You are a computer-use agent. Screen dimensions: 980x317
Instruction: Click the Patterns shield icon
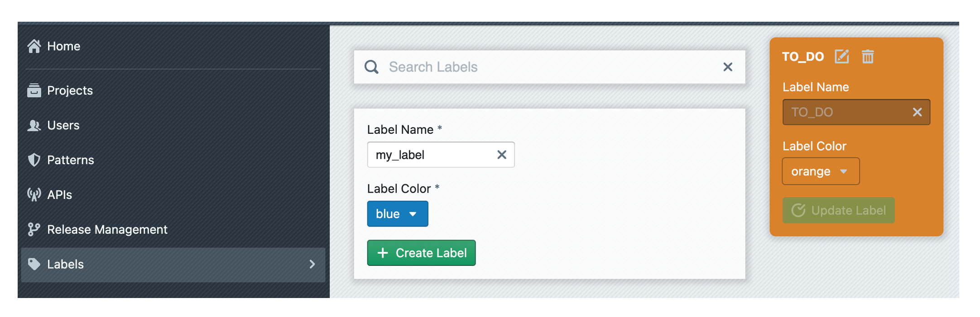coord(34,160)
